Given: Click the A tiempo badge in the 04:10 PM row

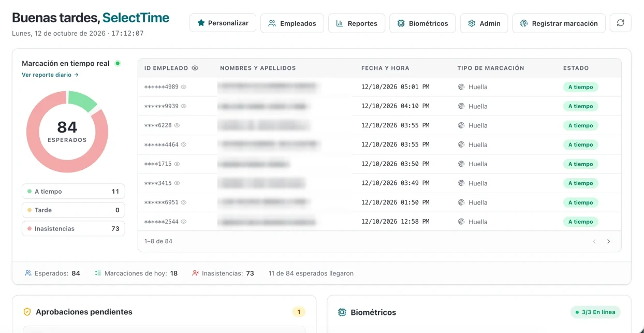Looking at the screenshot, I should 580,106.
